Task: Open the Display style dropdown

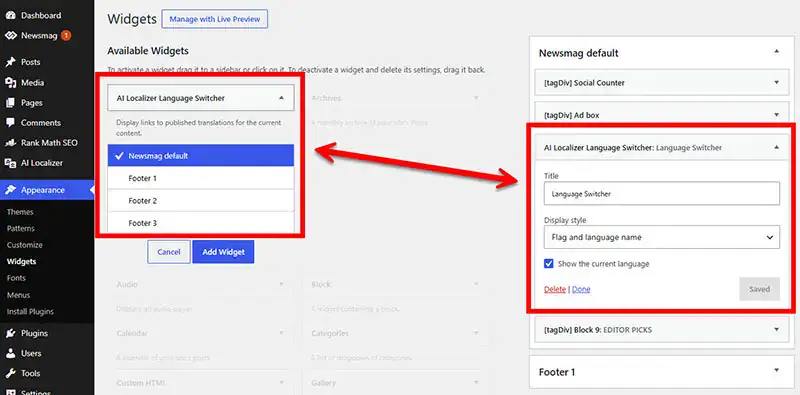Action: (x=662, y=237)
